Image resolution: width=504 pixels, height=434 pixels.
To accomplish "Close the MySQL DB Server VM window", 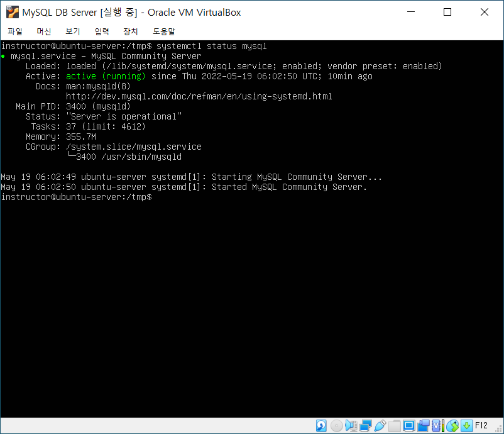I will click(485, 12).
